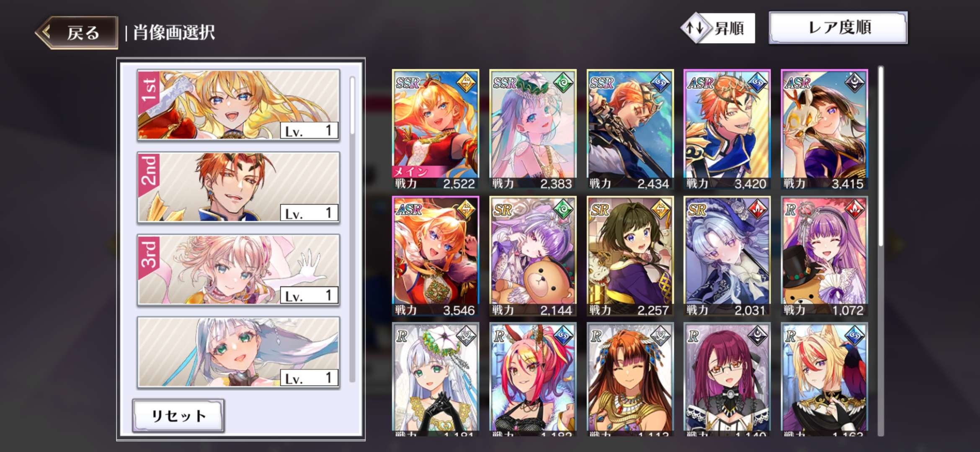Toggle the 昇順 sort order

[718, 28]
